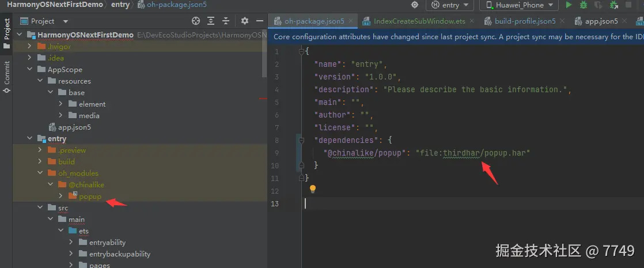
Task: Close the IndexCreateSubWindow.ets tab
Action: click(472, 21)
